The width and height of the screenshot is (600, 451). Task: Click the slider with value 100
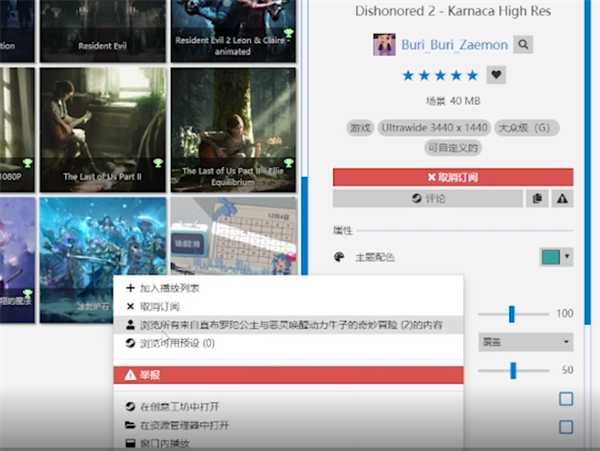coord(513,314)
